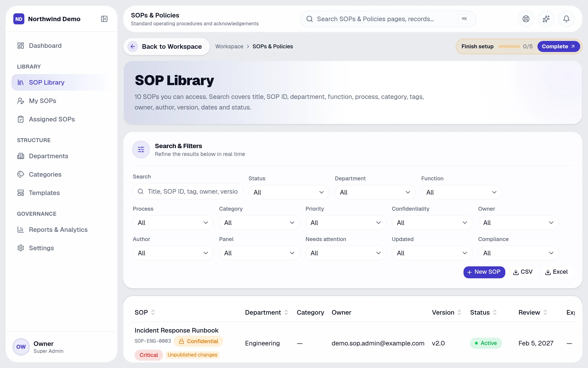
Task: Focus the global SOPs & Policies search
Action: tap(388, 19)
